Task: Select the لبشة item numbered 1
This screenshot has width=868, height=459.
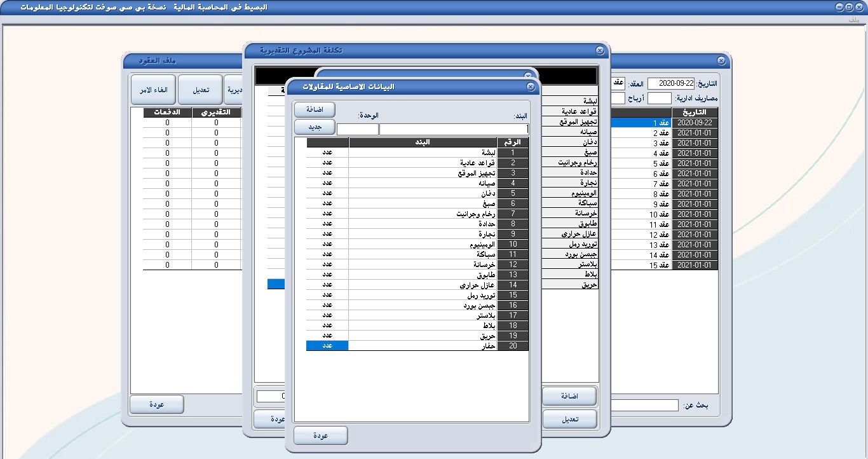Action: click(419, 152)
